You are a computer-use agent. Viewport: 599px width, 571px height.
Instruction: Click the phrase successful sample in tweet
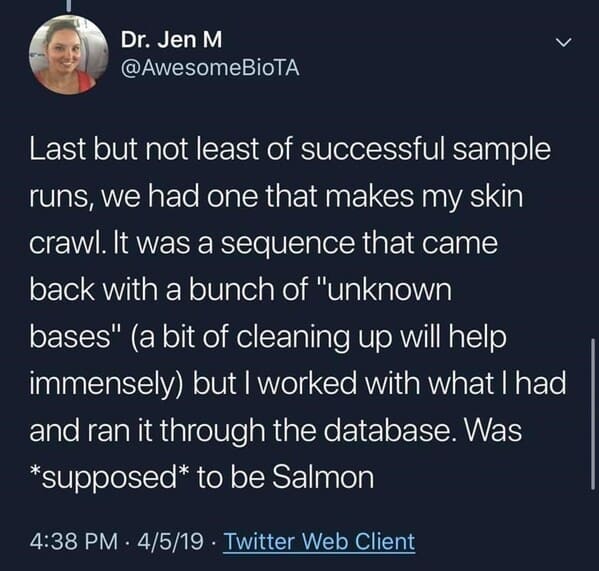(x=426, y=150)
